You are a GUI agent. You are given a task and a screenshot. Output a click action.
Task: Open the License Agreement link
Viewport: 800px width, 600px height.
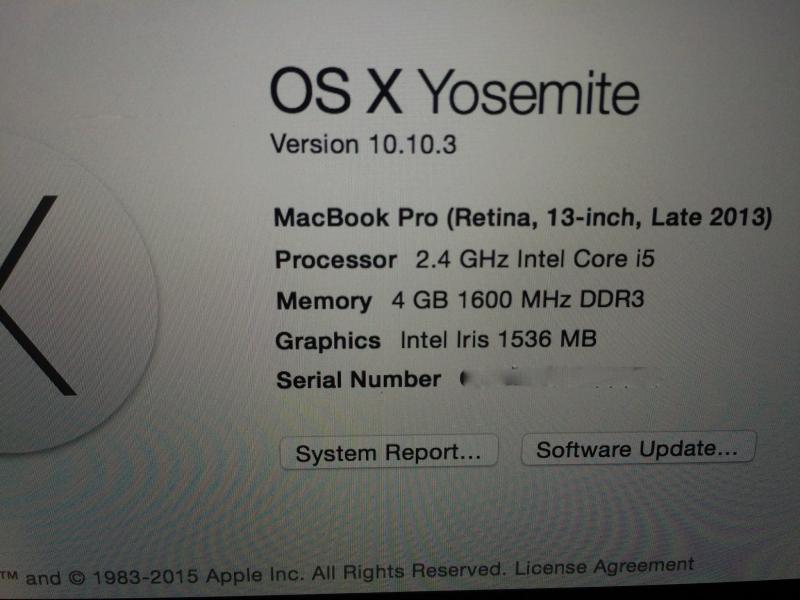[x=604, y=566]
